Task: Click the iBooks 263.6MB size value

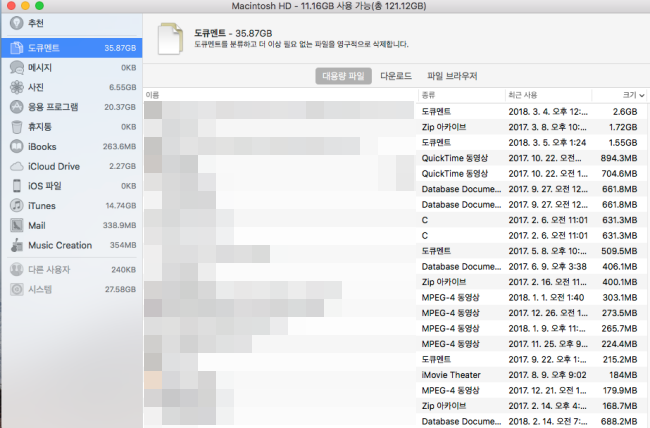Action: 119,146
